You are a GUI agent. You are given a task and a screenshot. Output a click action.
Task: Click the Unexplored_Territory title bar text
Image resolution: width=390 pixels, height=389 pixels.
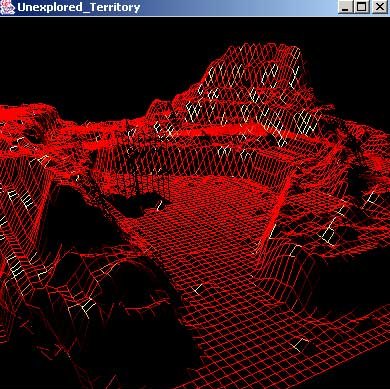tap(78, 7)
